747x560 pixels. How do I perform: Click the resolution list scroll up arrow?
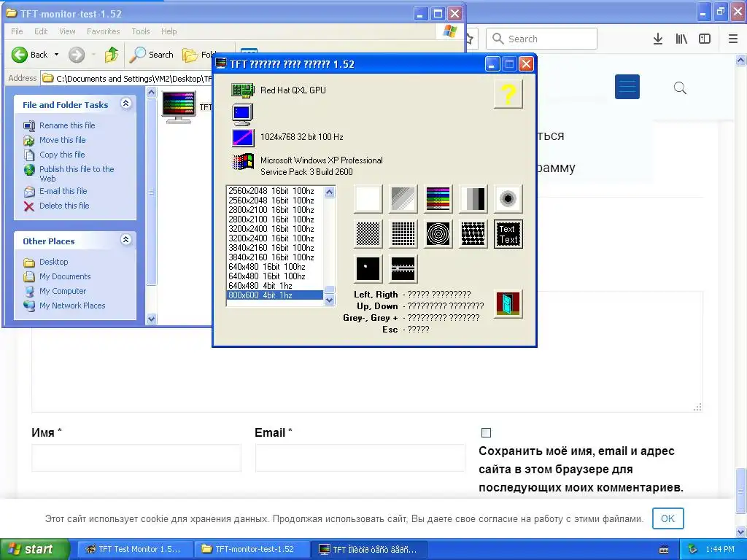[329, 192]
